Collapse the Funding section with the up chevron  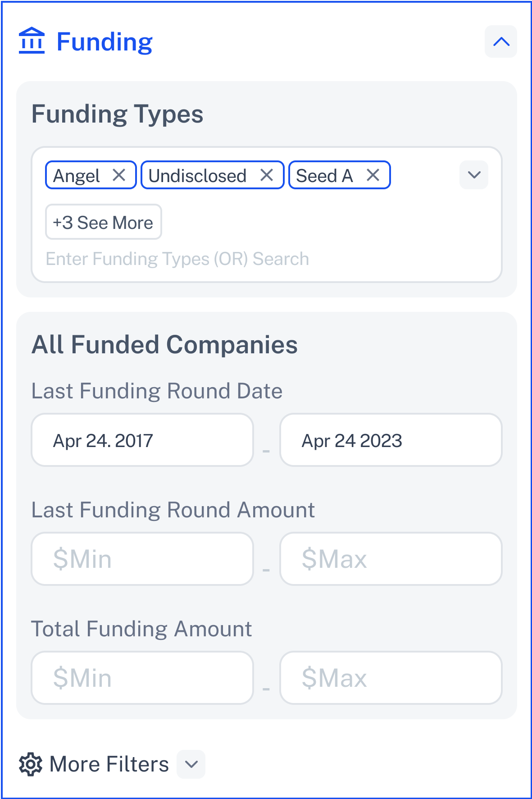click(501, 42)
